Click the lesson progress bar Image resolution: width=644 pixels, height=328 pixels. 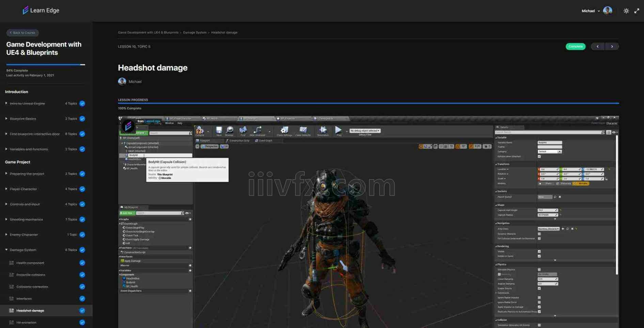pyautogui.click(x=368, y=103)
